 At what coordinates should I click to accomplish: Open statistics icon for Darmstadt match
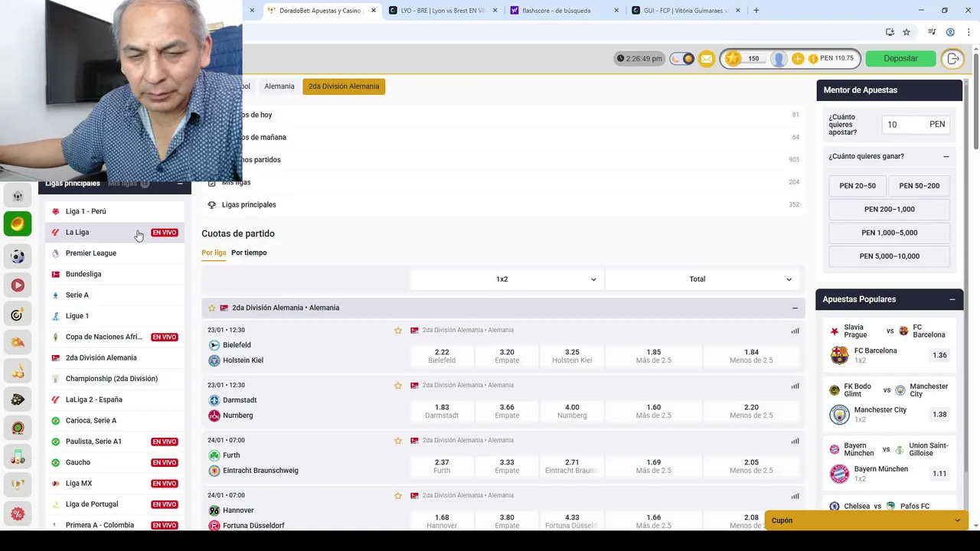[x=795, y=386]
